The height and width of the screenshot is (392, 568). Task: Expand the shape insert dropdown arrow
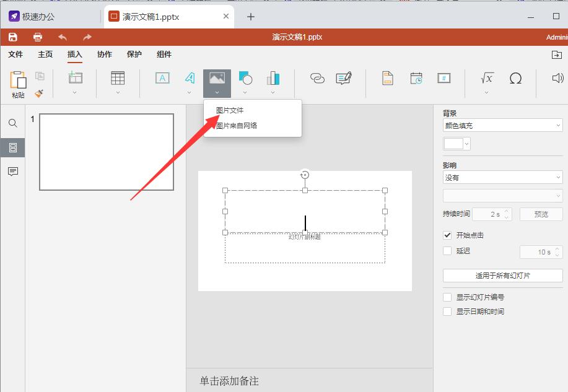245,93
